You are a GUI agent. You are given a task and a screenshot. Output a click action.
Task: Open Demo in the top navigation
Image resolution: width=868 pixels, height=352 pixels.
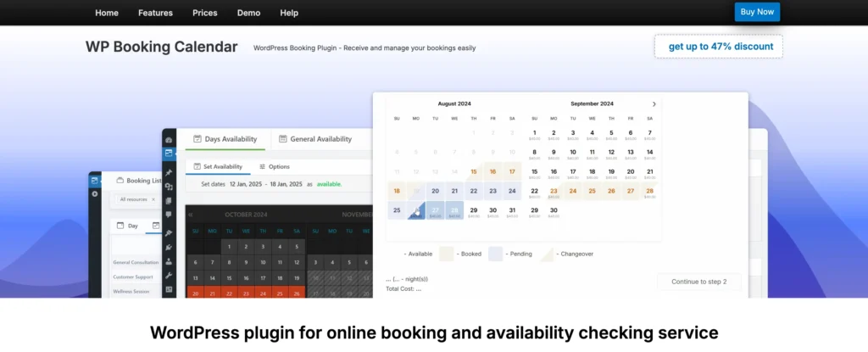pos(248,13)
